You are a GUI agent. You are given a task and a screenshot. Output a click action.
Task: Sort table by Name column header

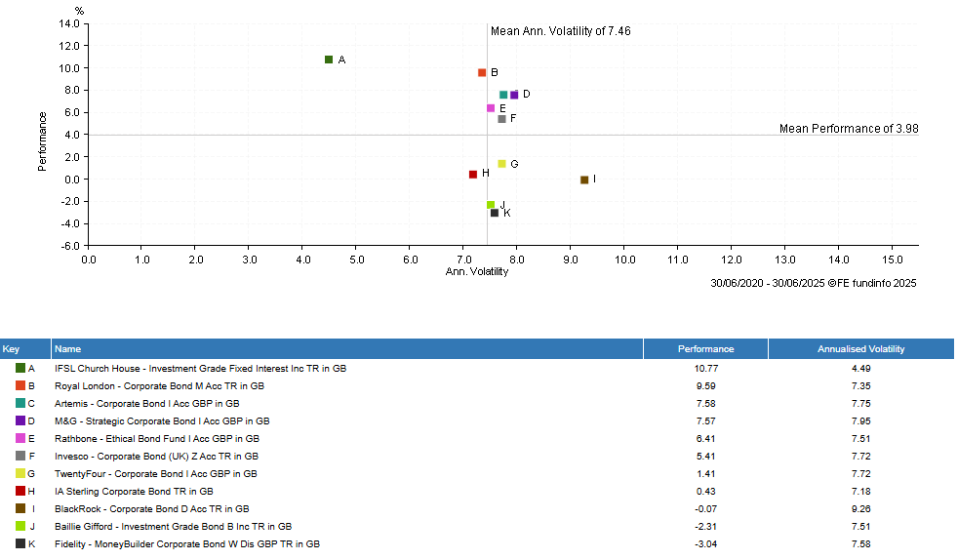[347, 349]
